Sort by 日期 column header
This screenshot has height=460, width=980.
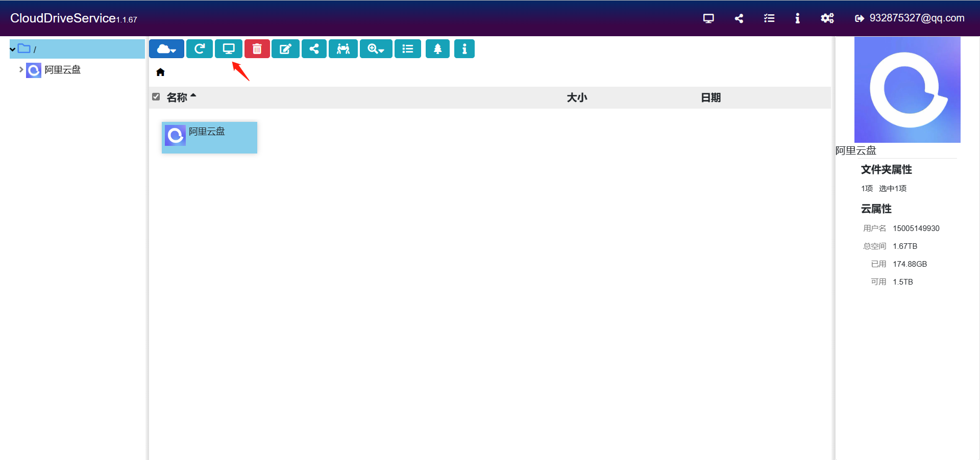click(710, 97)
